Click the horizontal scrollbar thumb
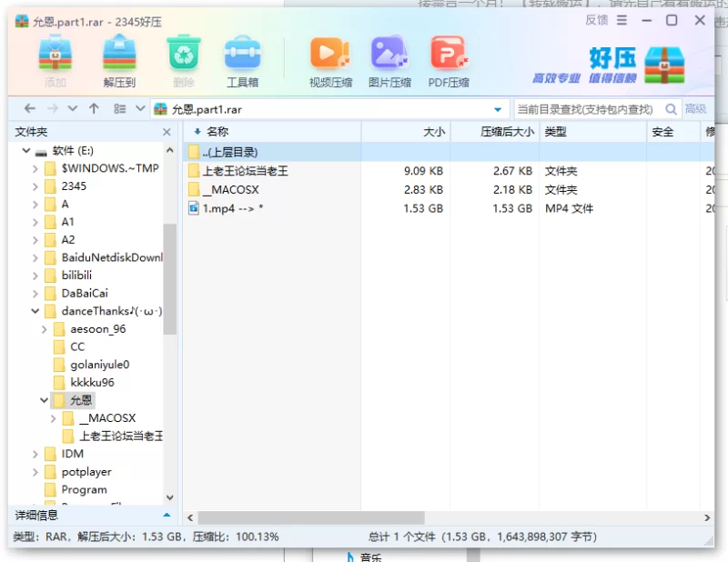 coord(311,517)
